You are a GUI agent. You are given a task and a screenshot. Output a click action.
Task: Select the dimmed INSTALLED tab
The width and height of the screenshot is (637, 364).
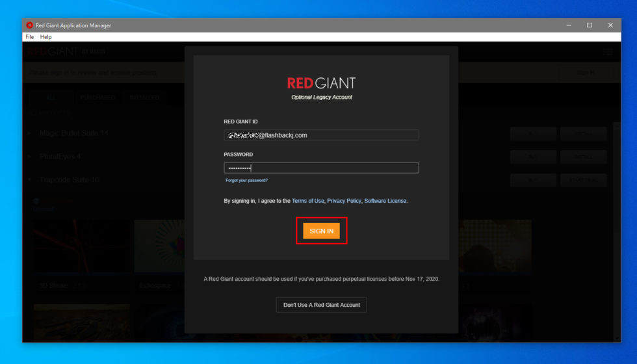[144, 97]
